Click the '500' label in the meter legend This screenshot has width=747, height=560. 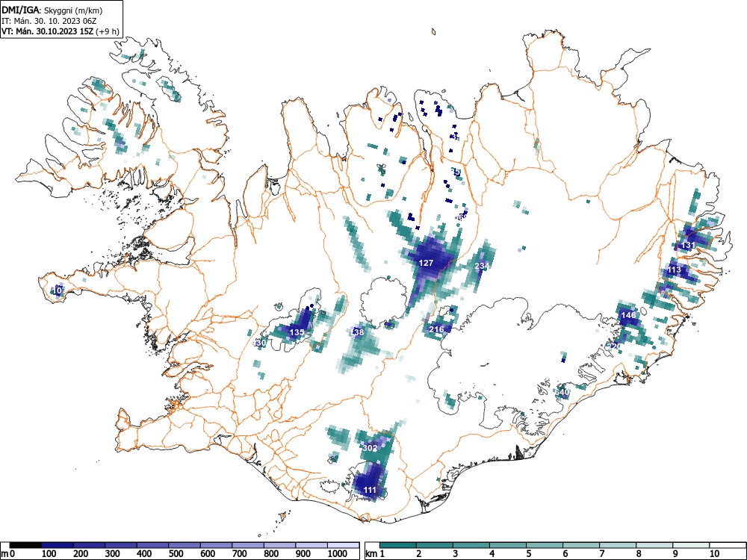[176, 554]
